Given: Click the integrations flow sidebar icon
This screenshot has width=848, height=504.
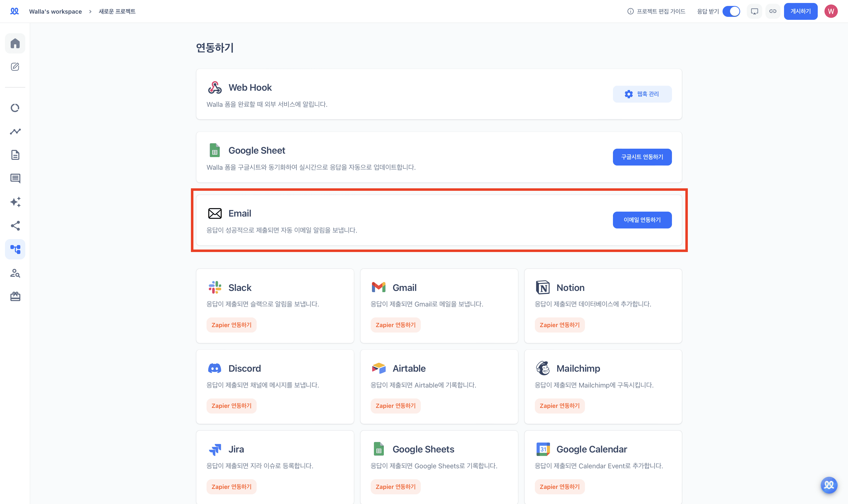Looking at the screenshot, I should click(15, 249).
